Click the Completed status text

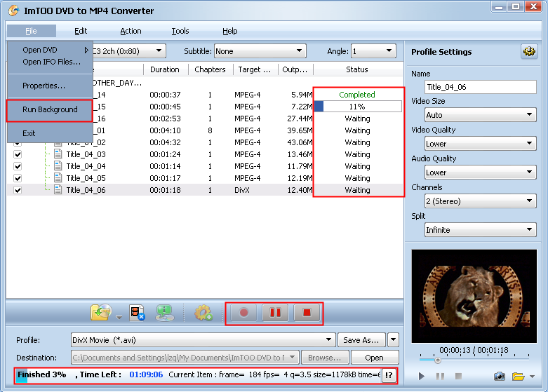[357, 95]
